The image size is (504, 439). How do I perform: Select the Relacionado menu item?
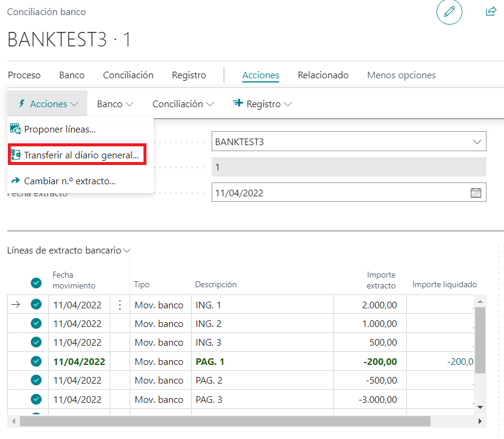[x=323, y=75]
